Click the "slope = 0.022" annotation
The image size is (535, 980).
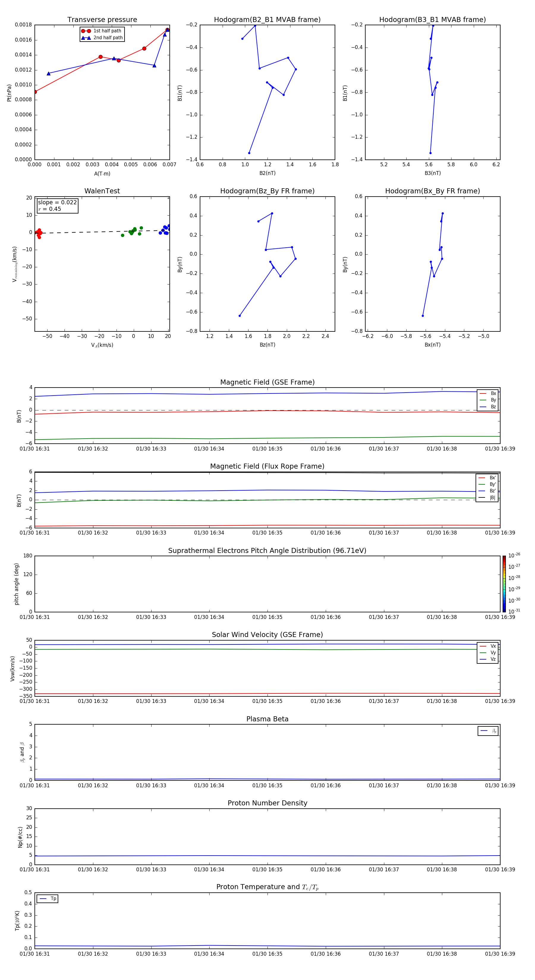pos(57,203)
